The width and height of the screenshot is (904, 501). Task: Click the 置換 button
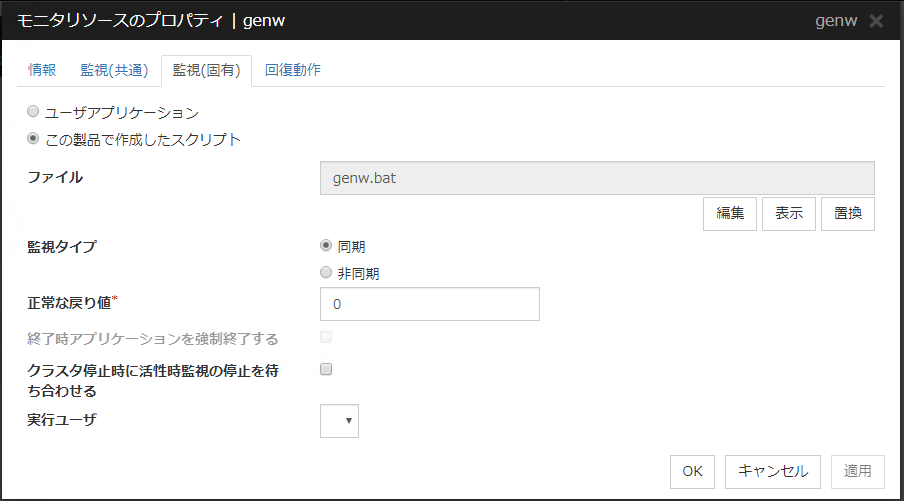tap(848, 214)
